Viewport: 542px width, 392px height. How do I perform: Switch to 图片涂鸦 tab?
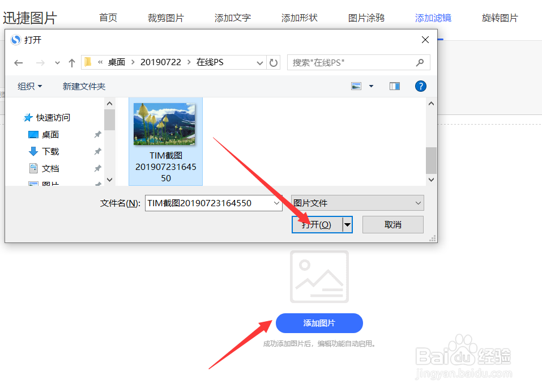click(366, 18)
